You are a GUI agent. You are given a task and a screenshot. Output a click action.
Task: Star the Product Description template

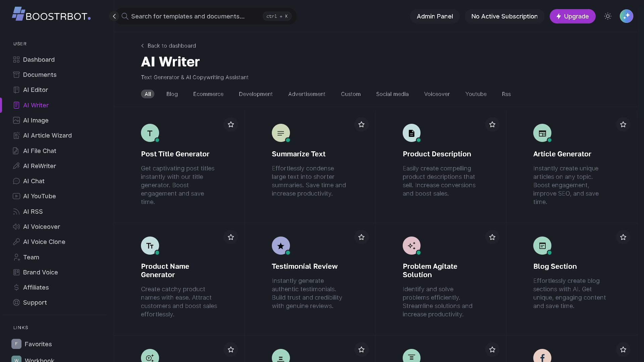coord(492,124)
